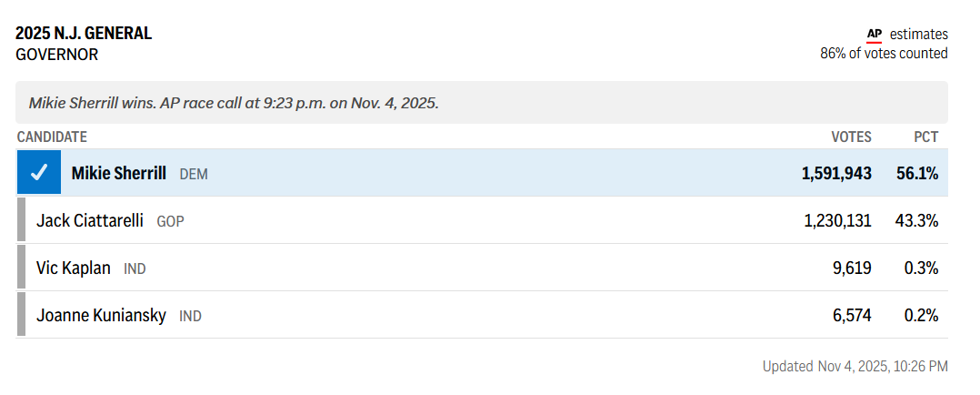Click the 86% of votes counted text
Image resolution: width=980 pixels, height=395 pixels.
(x=884, y=54)
